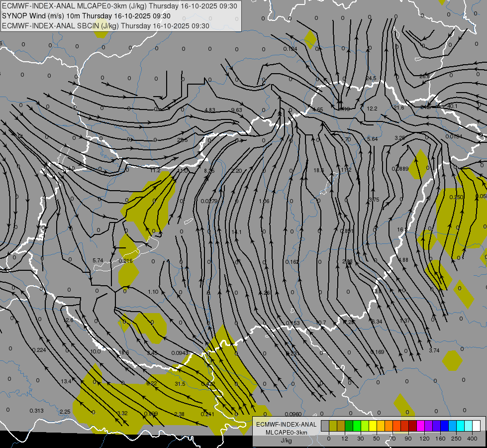Click the legend tick label 12

click(345, 439)
